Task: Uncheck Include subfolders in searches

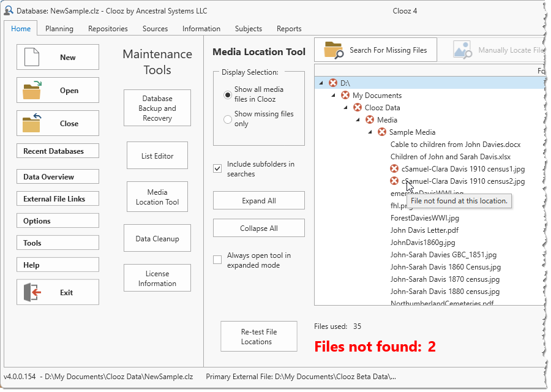Action: coord(217,168)
